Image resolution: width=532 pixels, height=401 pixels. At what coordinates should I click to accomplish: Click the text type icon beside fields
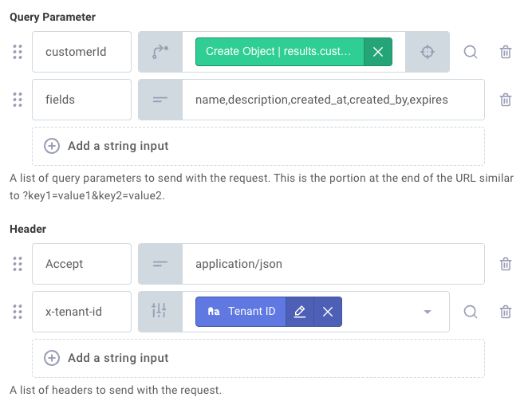pos(160,100)
